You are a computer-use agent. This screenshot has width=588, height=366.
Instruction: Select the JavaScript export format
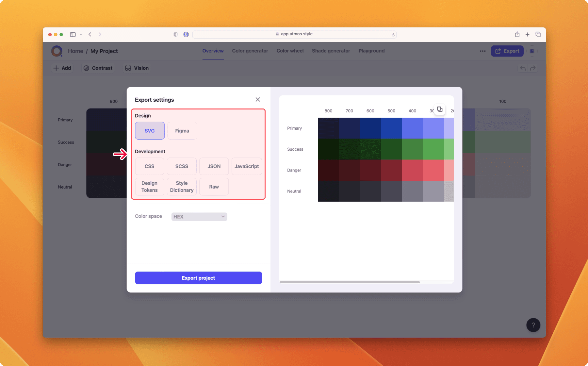247,166
